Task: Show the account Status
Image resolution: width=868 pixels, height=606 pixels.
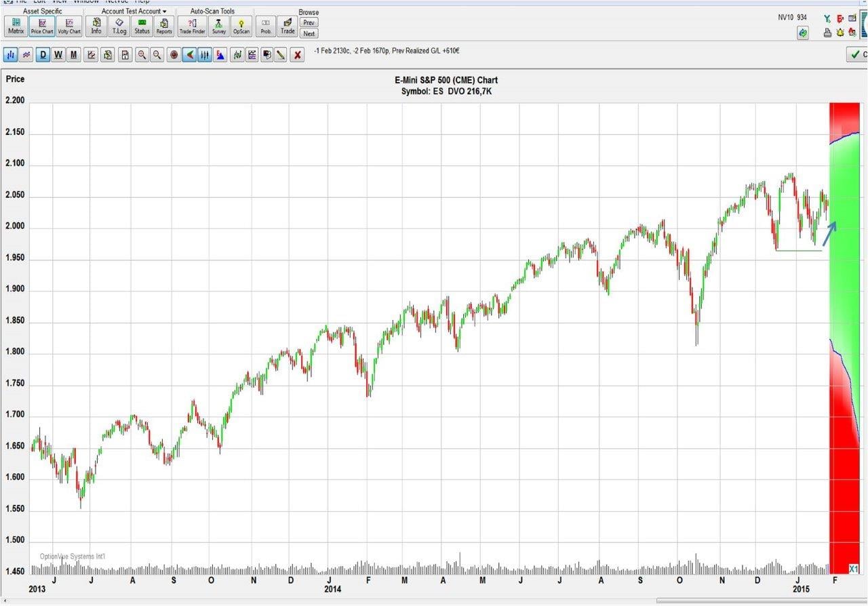Action: (x=142, y=26)
